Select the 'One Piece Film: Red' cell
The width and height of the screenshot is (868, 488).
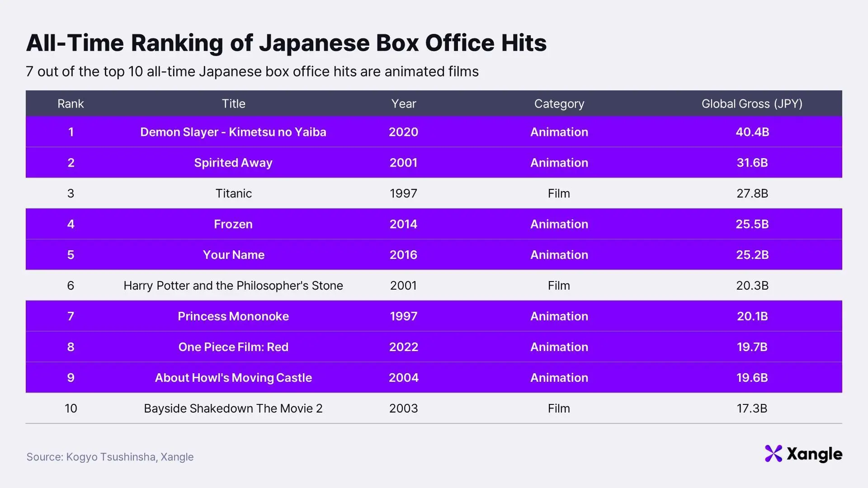point(233,347)
